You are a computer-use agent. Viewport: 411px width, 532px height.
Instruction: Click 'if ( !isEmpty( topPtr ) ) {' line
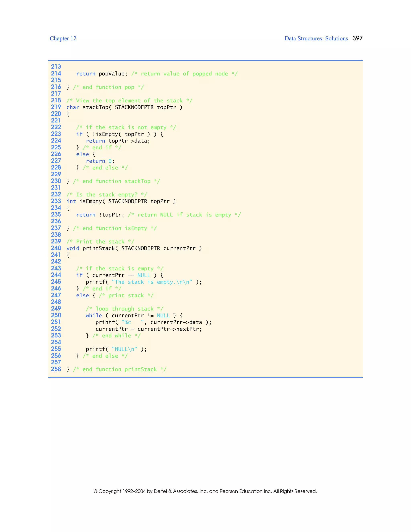tap(120, 134)
